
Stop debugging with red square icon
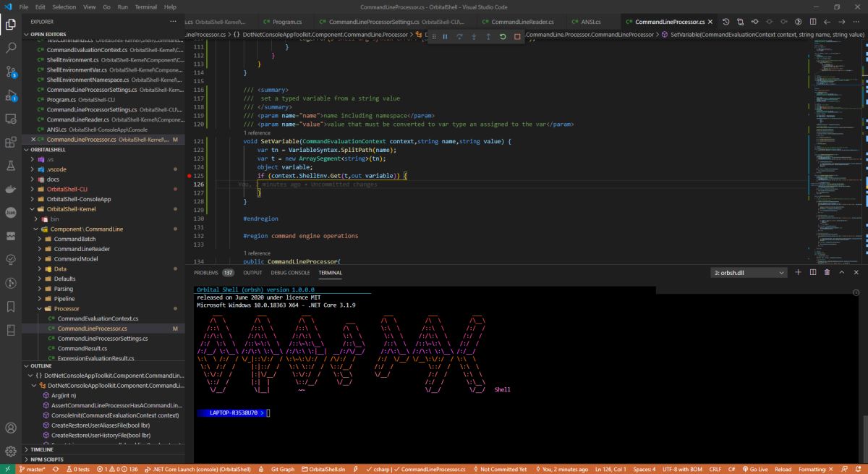pos(517,36)
